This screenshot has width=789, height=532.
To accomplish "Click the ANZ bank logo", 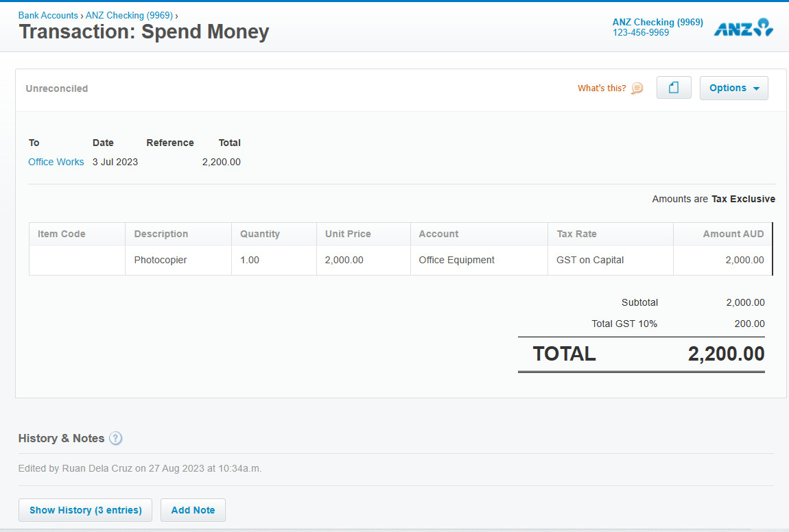I will (x=744, y=27).
